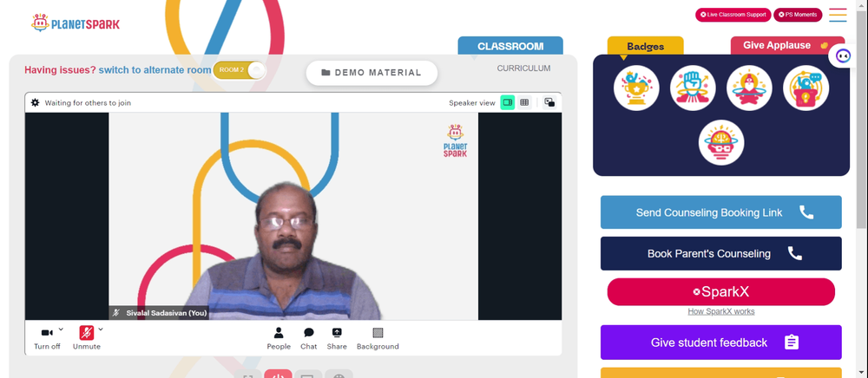Click the Having issues? text
This screenshot has width=868, height=378.
(60, 70)
